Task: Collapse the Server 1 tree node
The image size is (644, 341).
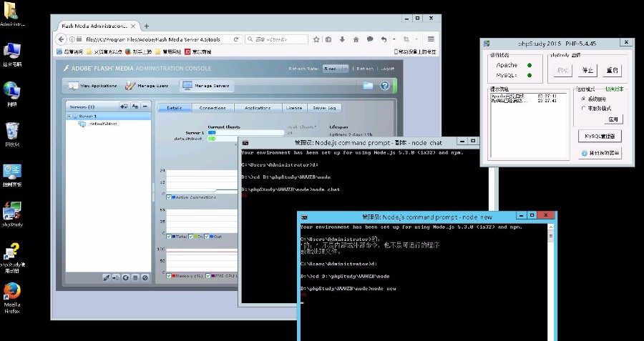Action: tap(69, 116)
